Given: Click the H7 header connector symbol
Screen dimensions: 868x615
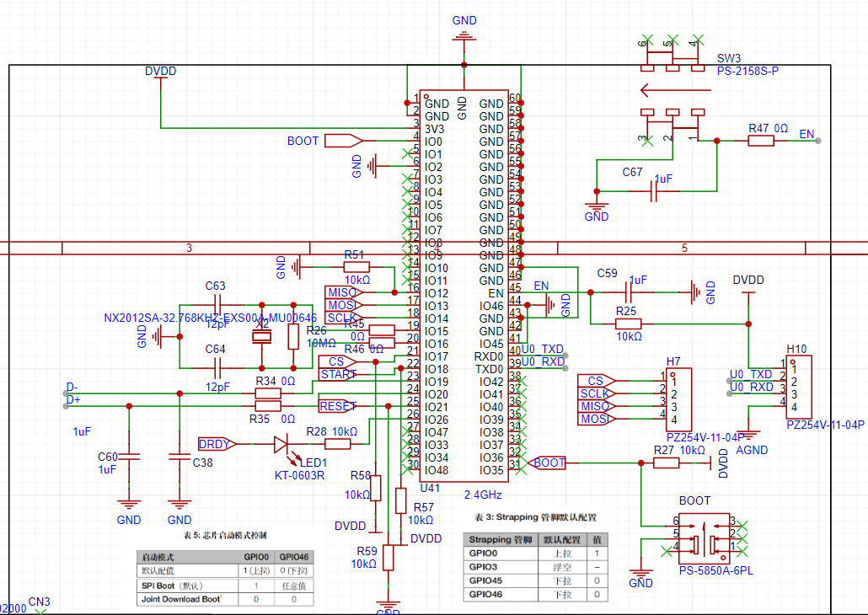Looking at the screenshot, I should (678, 400).
